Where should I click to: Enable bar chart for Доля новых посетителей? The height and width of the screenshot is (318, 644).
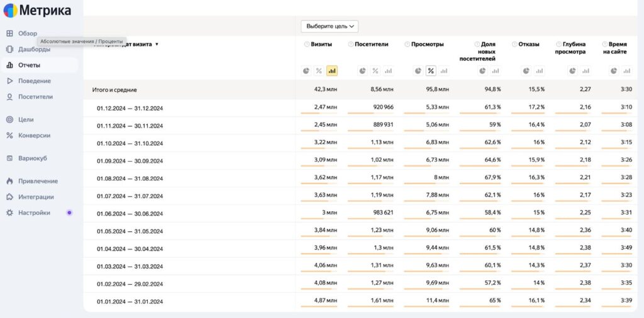(x=496, y=71)
